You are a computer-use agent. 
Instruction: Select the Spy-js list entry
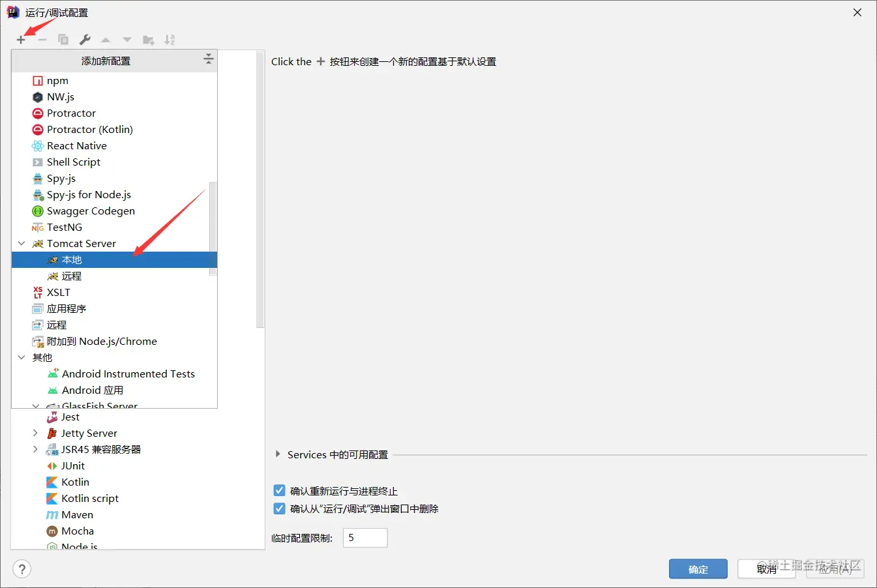[114, 179]
